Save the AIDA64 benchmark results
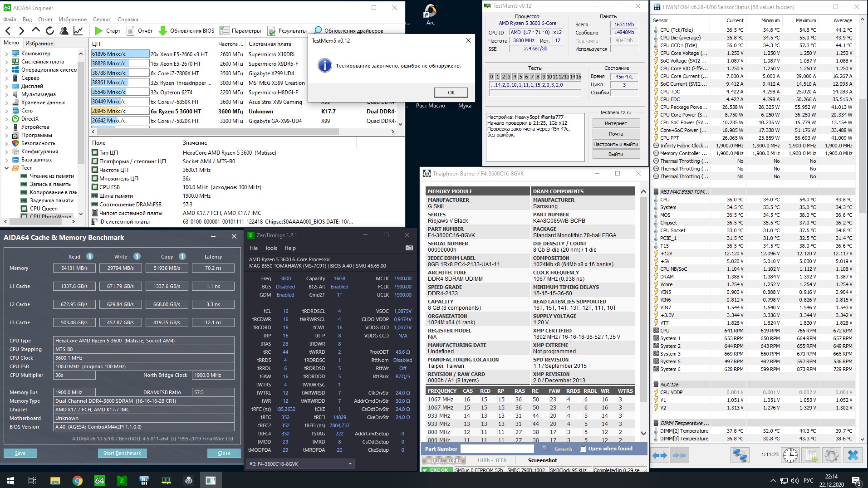 pos(20,453)
